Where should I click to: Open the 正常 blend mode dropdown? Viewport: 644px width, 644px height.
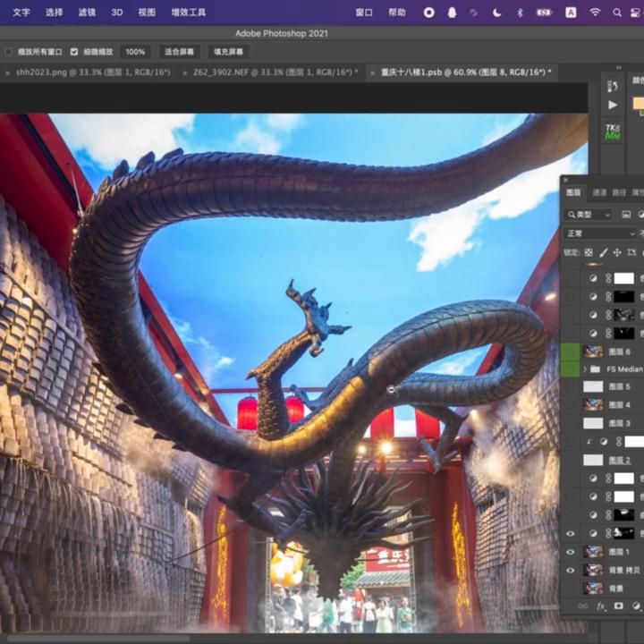(x=599, y=233)
